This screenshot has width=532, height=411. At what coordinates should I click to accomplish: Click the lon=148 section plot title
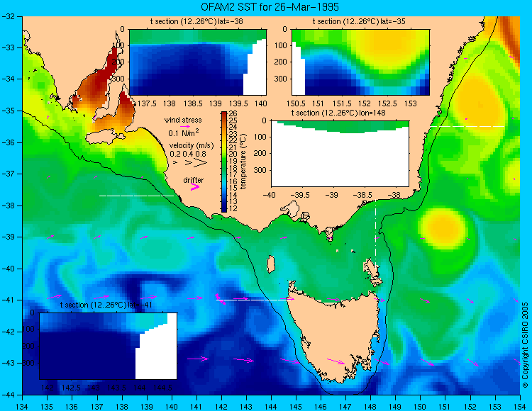point(338,113)
